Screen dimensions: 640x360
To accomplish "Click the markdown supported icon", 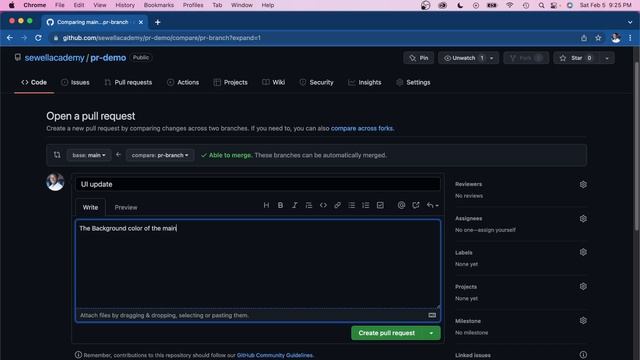I will coord(432,315).
